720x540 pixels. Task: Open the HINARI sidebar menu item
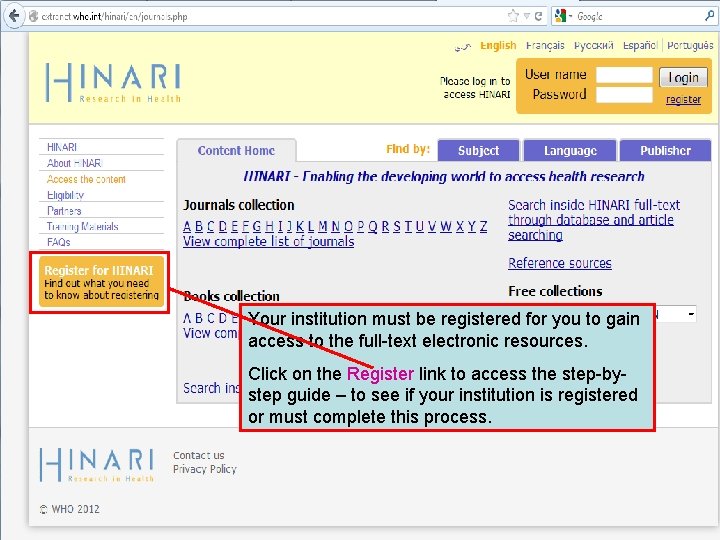[62, 147]
